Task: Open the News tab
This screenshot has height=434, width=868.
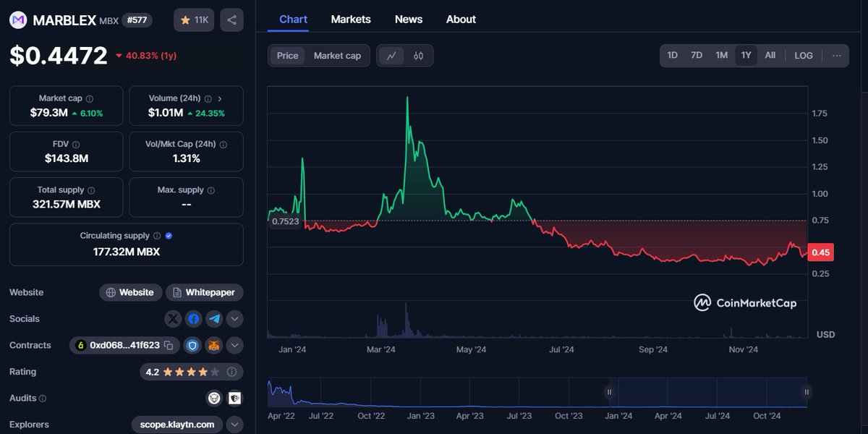Action: point(409,20)
